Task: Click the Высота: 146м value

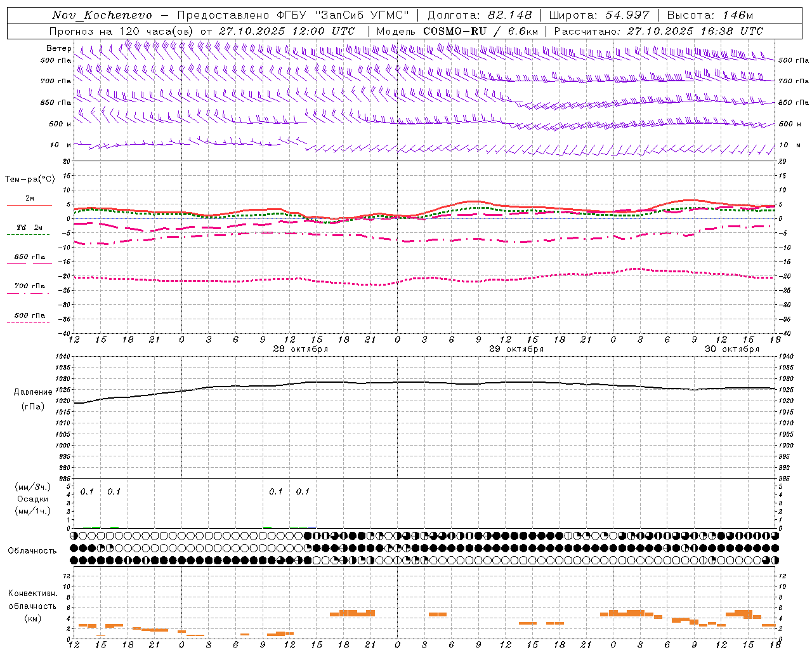Action: (x=710, y=15)
